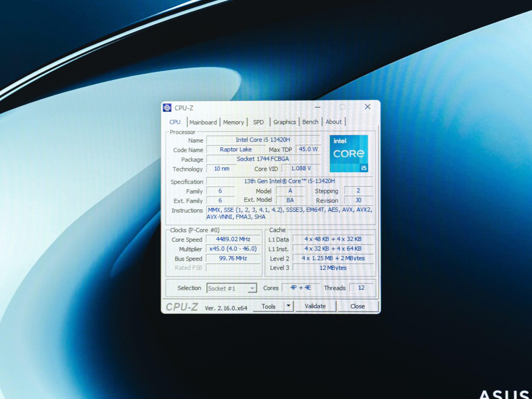Click the Specification text field

[x=289, y=181]
